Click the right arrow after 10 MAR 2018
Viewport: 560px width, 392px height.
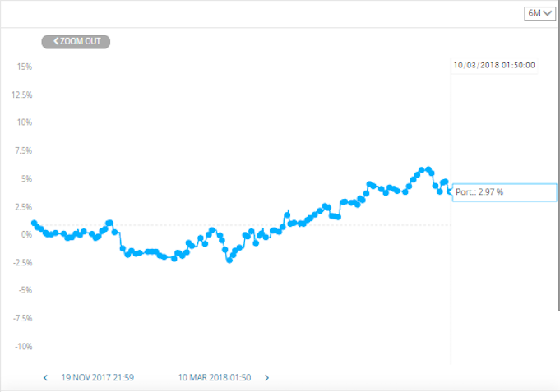click(266, 378)
